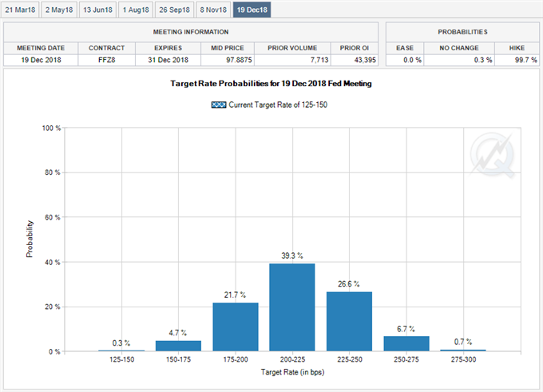The image size is (543, 392).
Task: Click the PRIOR VOLUME column header
Action: tap(292, 48)
